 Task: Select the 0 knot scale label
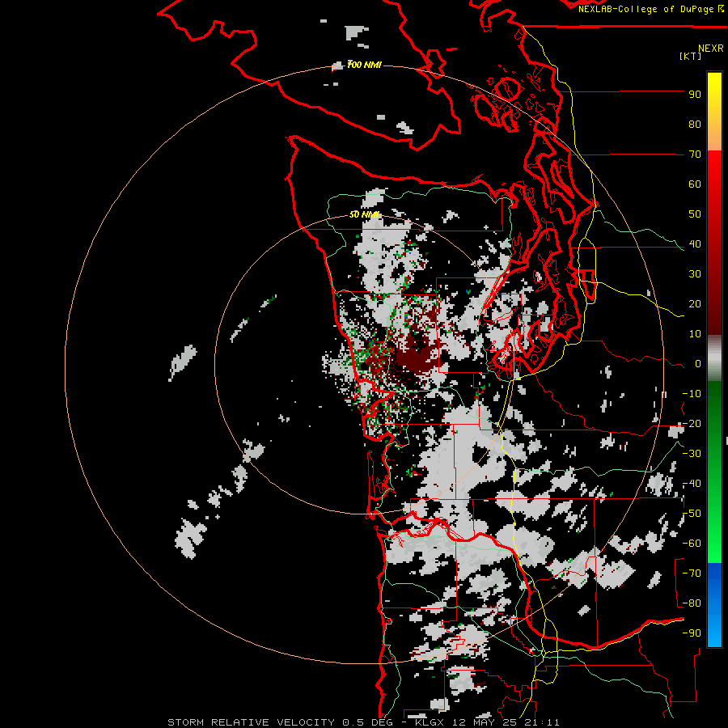point(698,364)
